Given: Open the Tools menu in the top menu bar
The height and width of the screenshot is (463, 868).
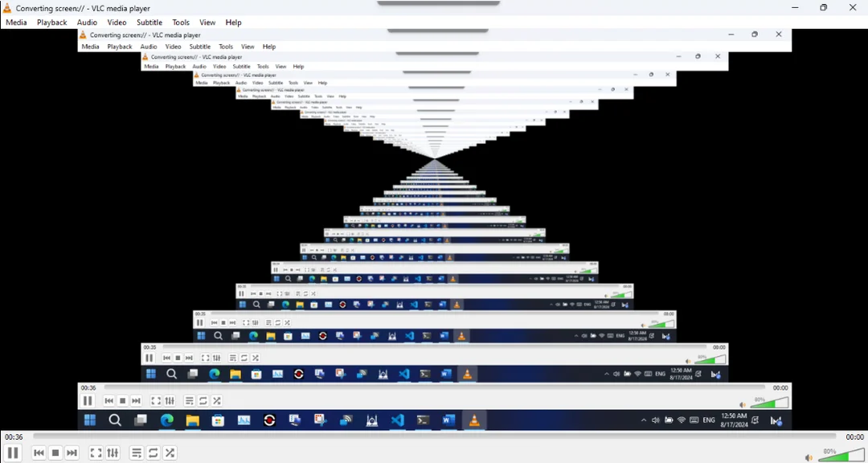Looking at the screenshot, I should (181, 23).
